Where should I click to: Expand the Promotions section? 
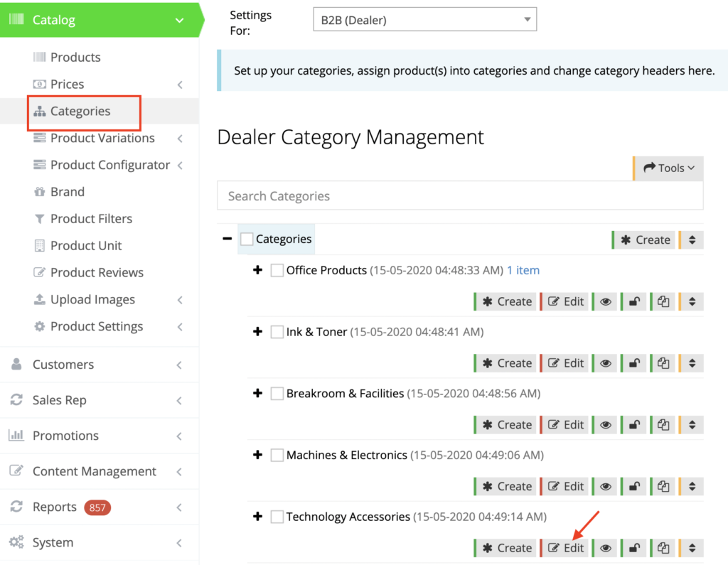(x=100, y=436)
